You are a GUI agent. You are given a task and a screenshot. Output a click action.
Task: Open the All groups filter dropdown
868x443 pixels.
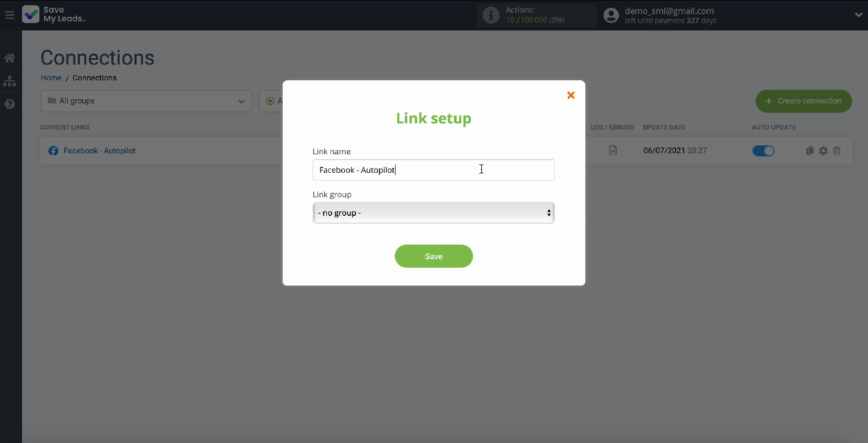pyautogui.click(x=146, y=101)
